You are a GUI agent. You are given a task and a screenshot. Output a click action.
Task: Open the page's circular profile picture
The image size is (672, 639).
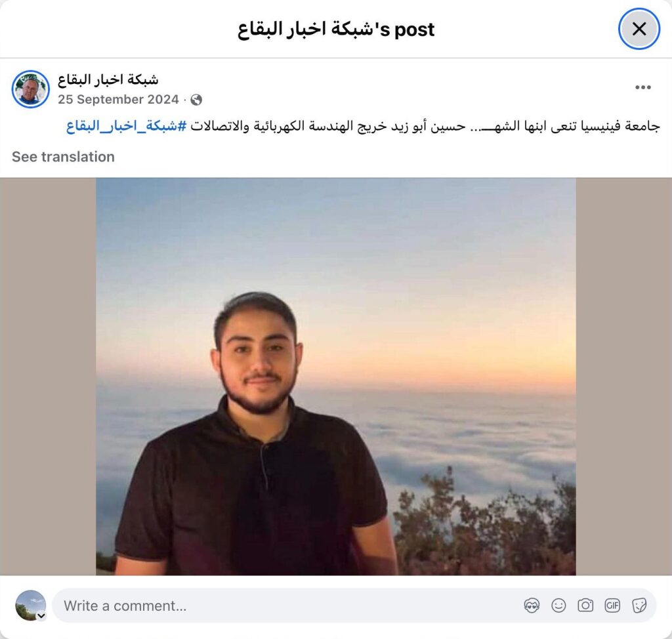(30, 89)
